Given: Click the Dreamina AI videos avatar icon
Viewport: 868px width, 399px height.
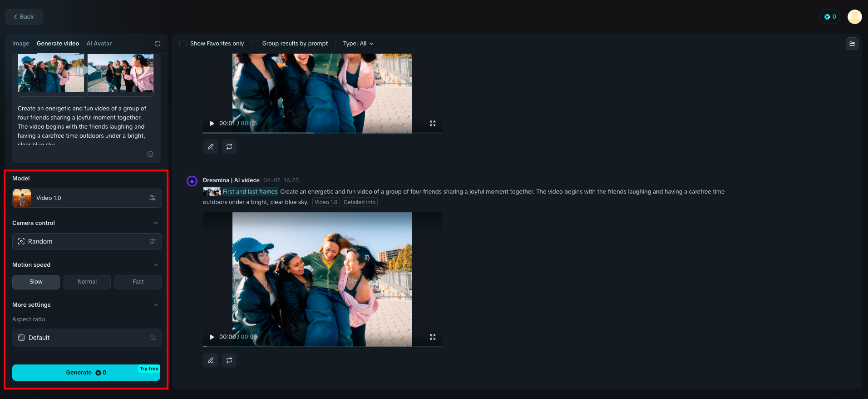Looking at the screenshot, I should (x=192, y=181).
